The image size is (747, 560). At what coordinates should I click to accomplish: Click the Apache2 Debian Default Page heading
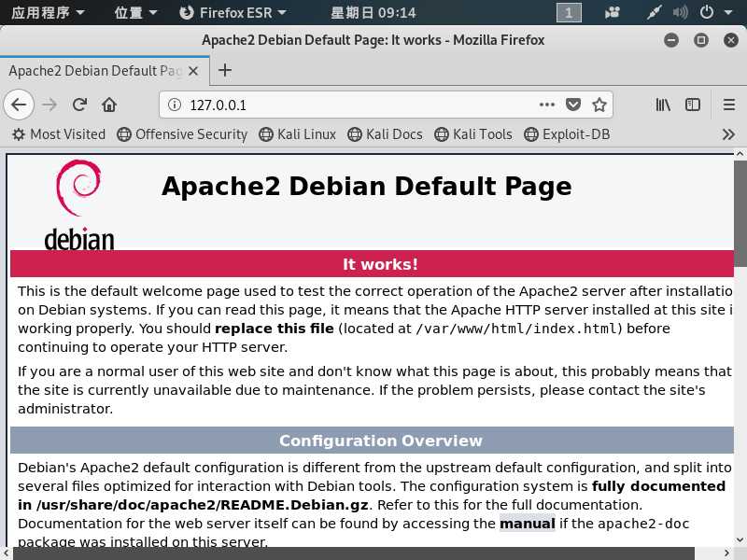[366, 186]
